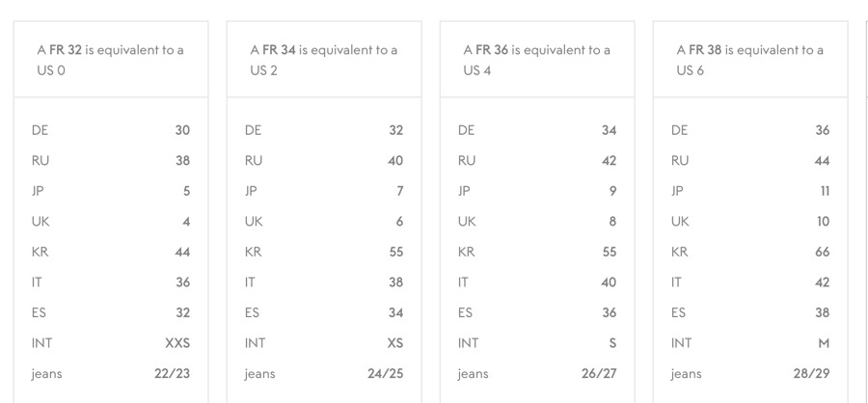
Task: Click the ES label in FR 36 card
Action: (x=466, y=312)
